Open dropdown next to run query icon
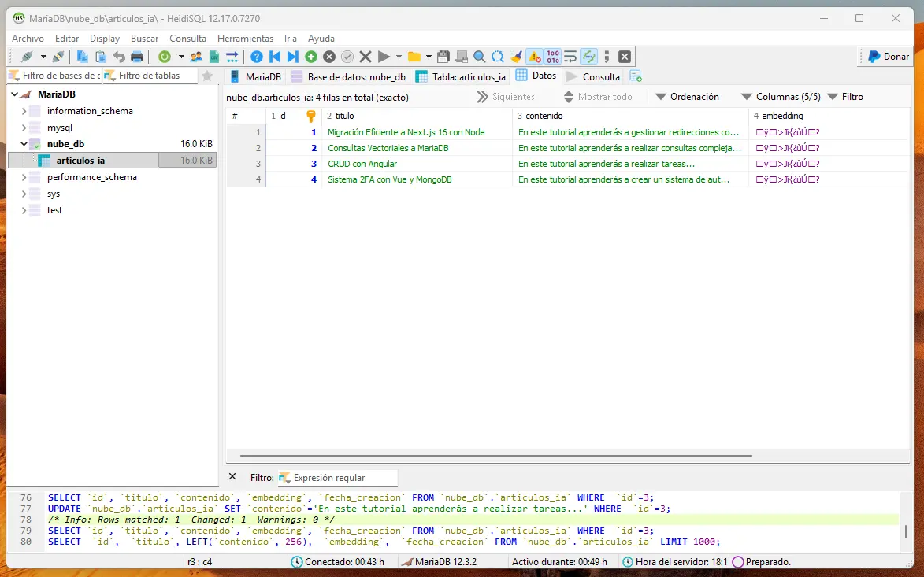 click(399, 57)
